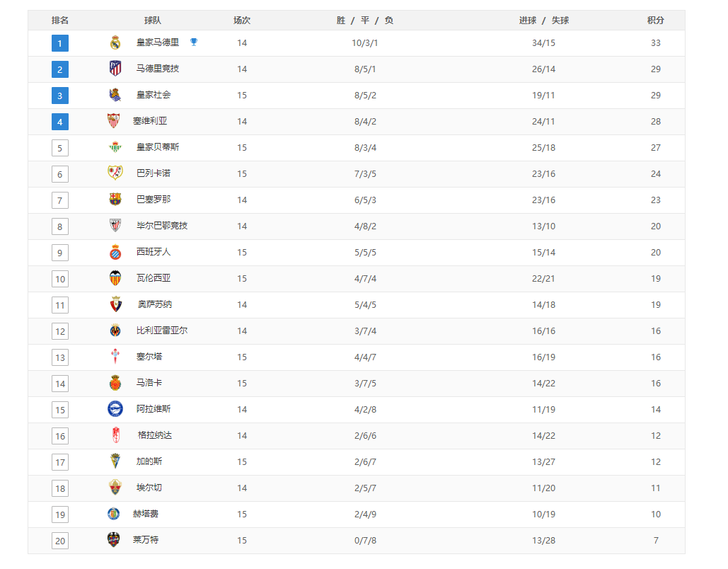
Task: Open the 毕尔巴鄂竞技 team link
Action: point(161,226)
